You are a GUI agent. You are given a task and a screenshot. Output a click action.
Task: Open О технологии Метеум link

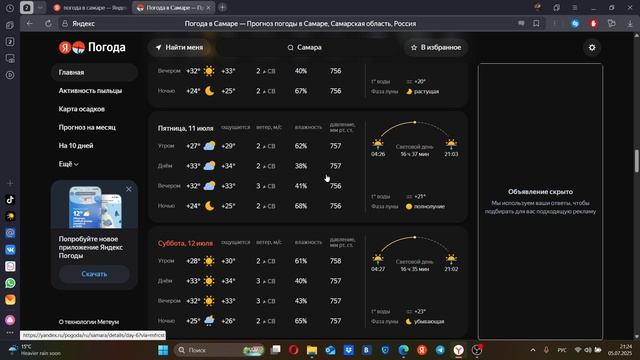[89, 322]
